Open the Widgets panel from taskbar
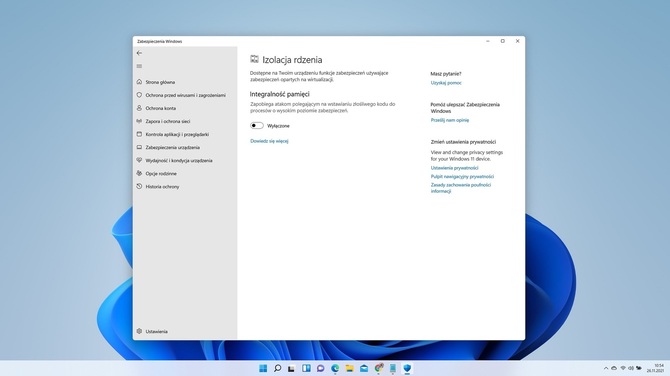This screenshot has width=670, height=376. coord(306,368)
